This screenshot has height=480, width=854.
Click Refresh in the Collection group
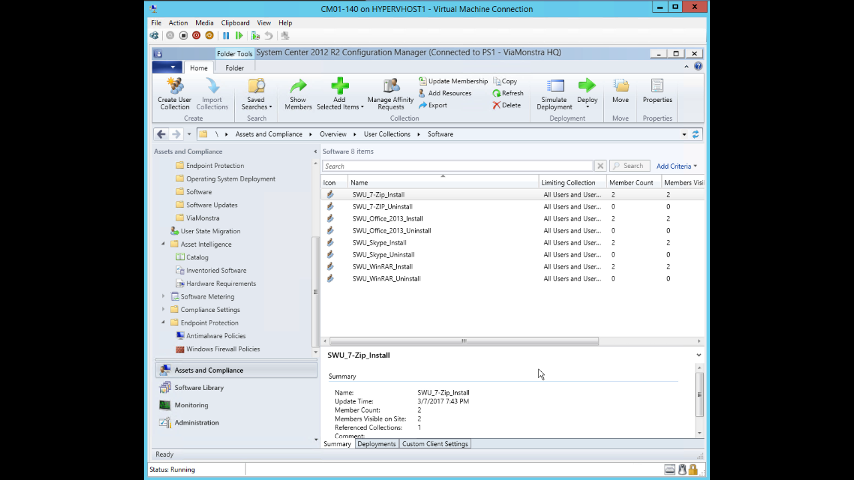[x=508, y=93]
